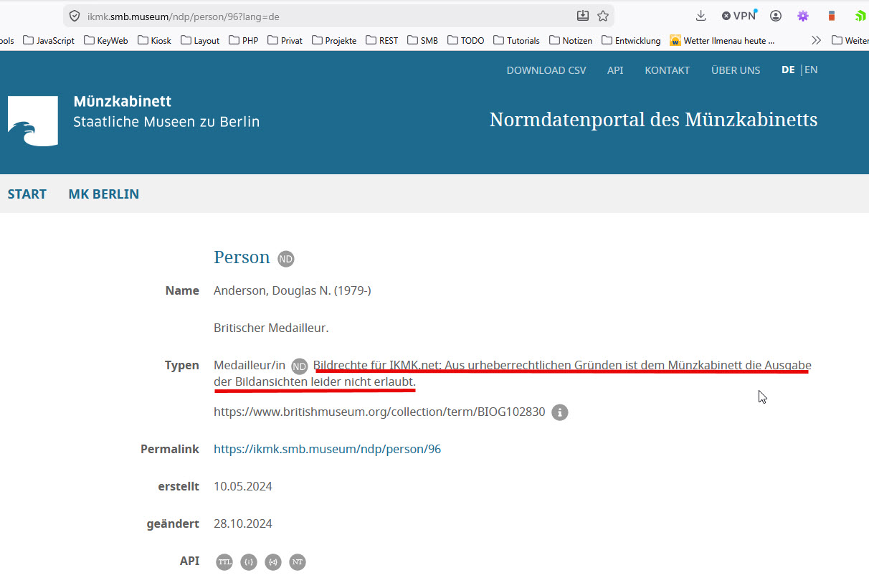Open the Tutorials bookmark folder
This screenshot has height=588, width=869.
pyautogui.click(x=516, y=40)
